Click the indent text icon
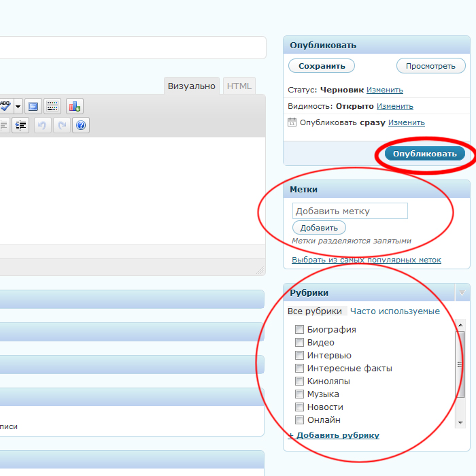The image size is (476, 476). (x=20, y=125)
